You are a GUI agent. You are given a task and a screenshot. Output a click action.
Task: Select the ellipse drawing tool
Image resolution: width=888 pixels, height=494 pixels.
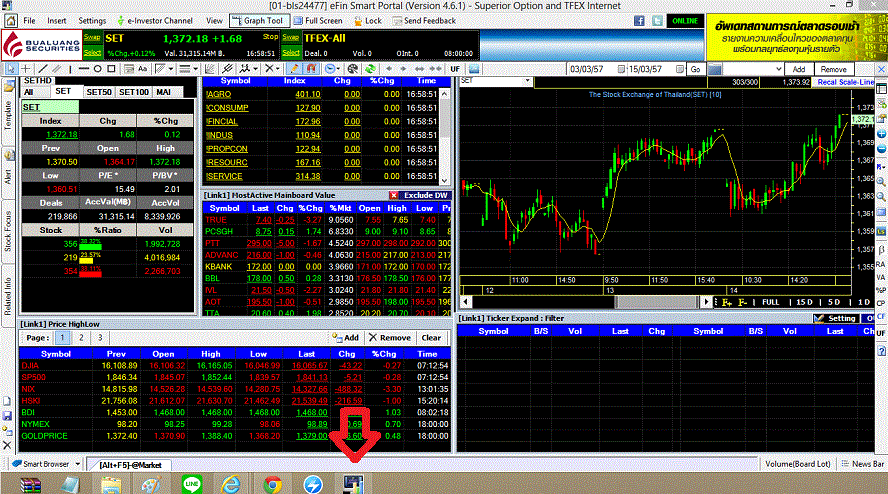point(97,69)
